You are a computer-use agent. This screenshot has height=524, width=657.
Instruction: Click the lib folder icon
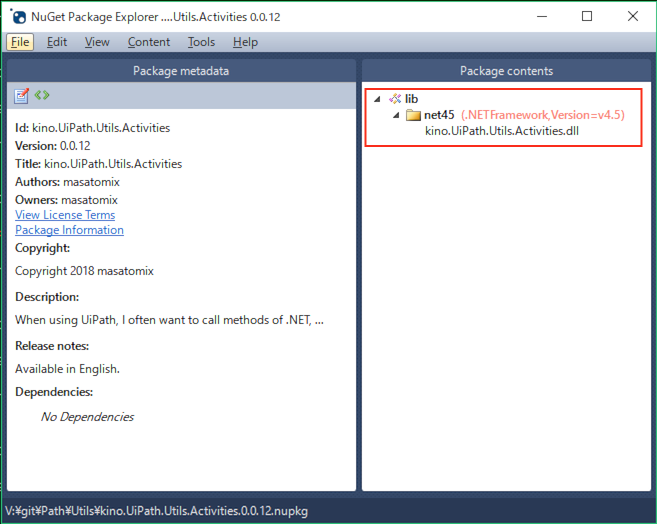click(395, 99)
